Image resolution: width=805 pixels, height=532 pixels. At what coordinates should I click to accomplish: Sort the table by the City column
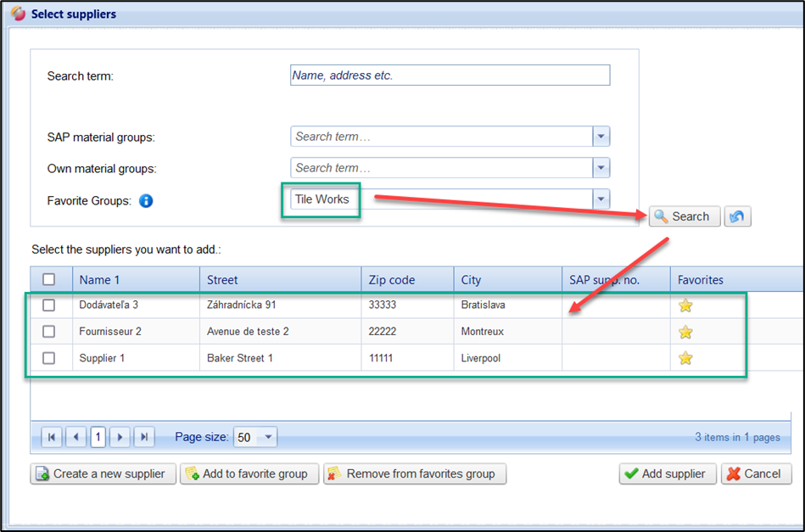tap(472, 279)
